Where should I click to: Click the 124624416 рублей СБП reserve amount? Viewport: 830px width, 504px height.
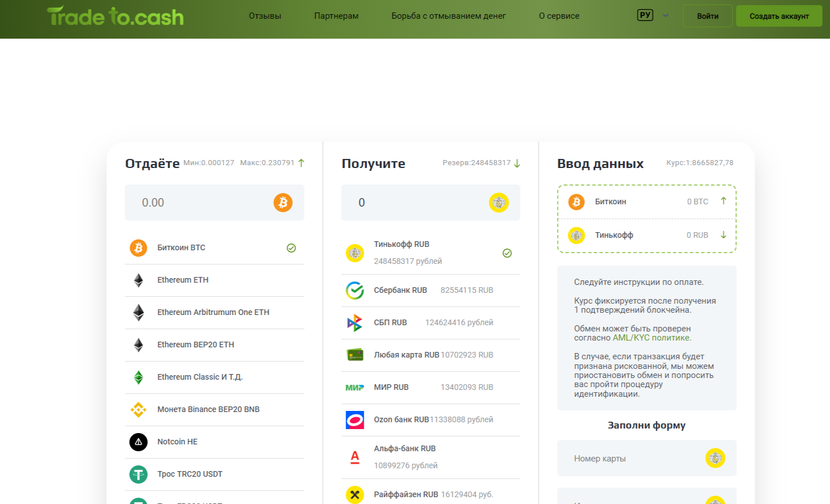click(x=459, y=323)
